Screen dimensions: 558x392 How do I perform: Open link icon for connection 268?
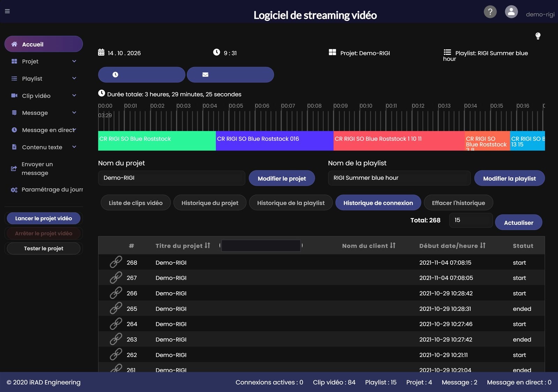tap(116, 262)
